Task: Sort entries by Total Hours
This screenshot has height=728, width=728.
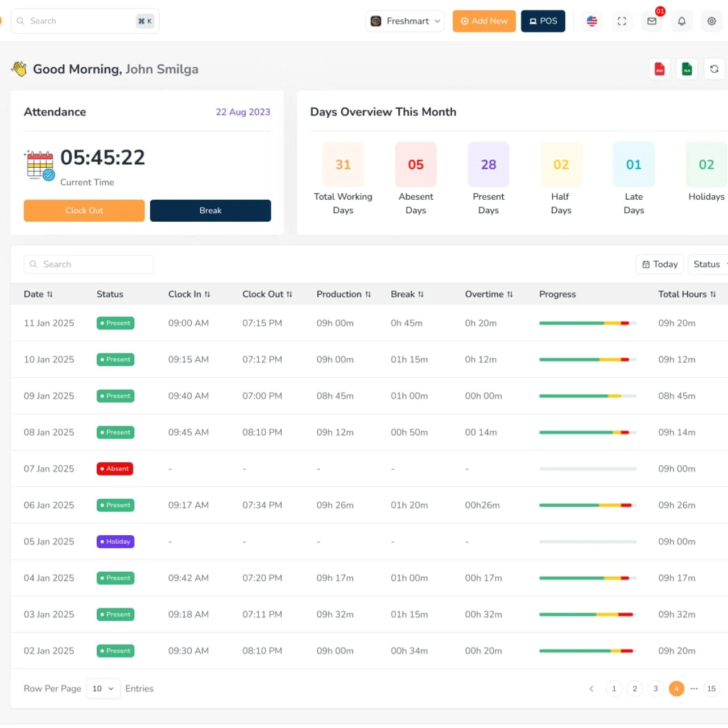Action: tap(686, 294)
